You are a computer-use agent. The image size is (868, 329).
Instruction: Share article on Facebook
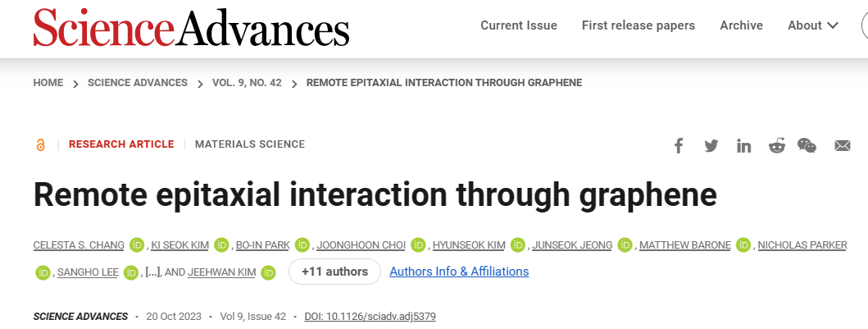678,146
